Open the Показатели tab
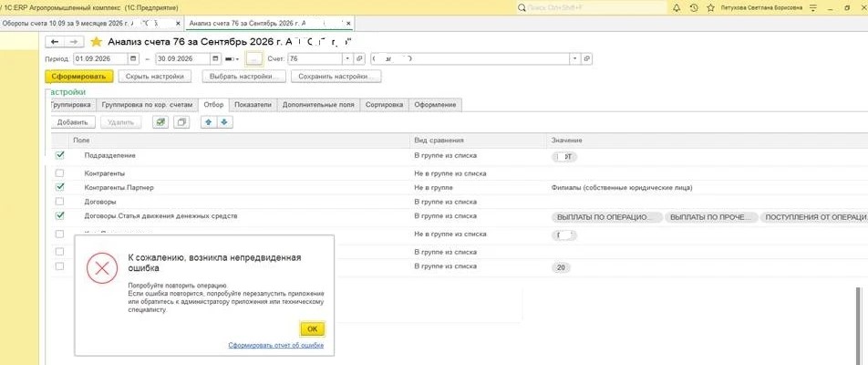Image resolution: width=868 pixels, height=365 pixels. (x=253, y=105)
